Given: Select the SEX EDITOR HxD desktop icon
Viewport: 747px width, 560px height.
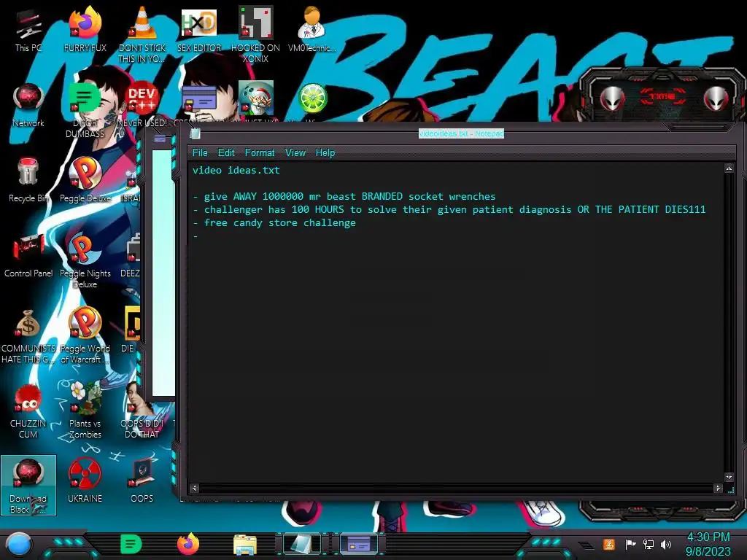Looking at the screenshot, I should (x=199, y=31).
